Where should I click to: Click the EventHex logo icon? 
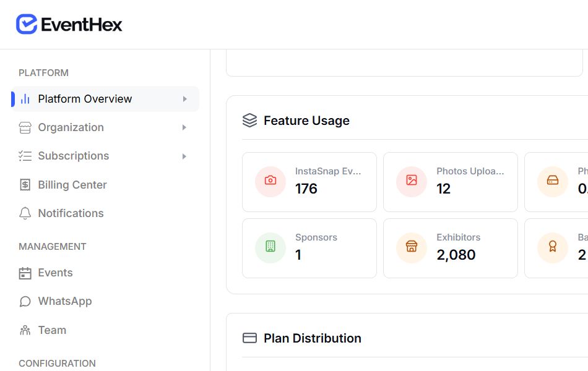[x=26, y=24]
